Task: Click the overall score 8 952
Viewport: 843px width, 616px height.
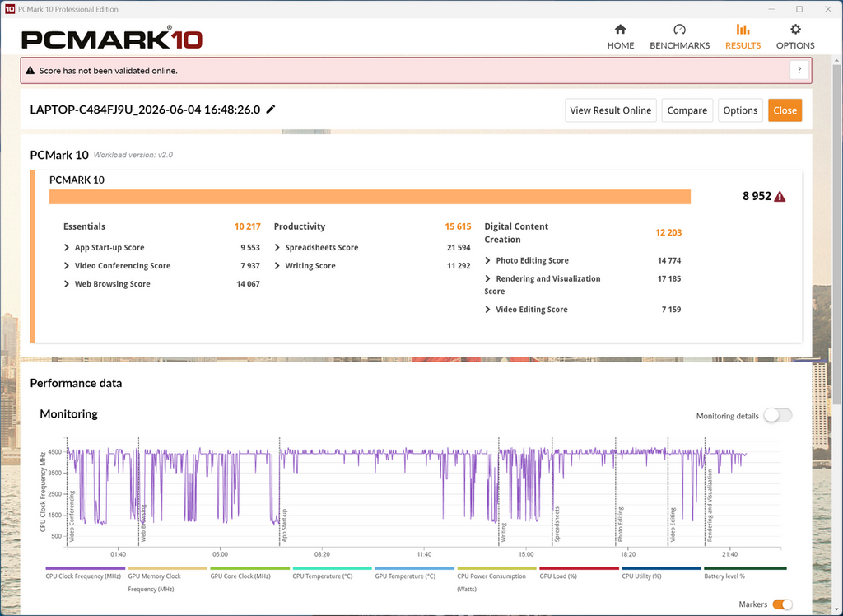Action: [757, 196]
